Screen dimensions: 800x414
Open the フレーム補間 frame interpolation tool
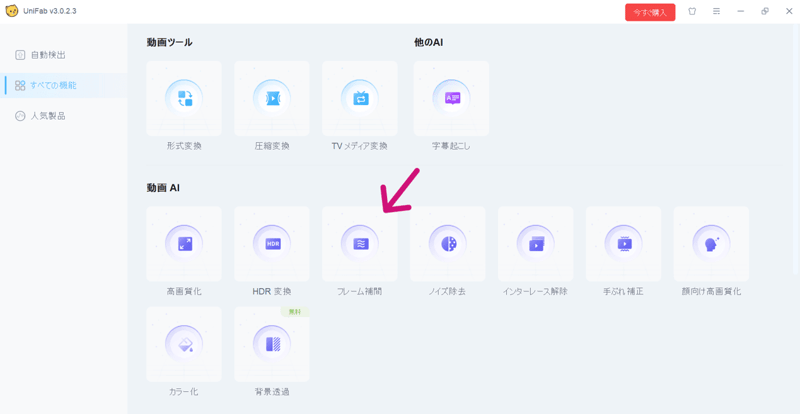[x=360, y=244]
